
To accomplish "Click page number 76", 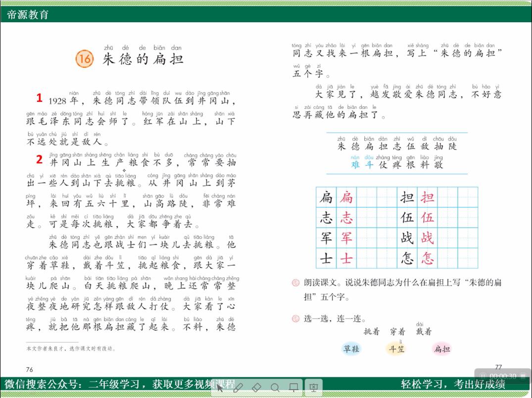I will tap(30, 369).
